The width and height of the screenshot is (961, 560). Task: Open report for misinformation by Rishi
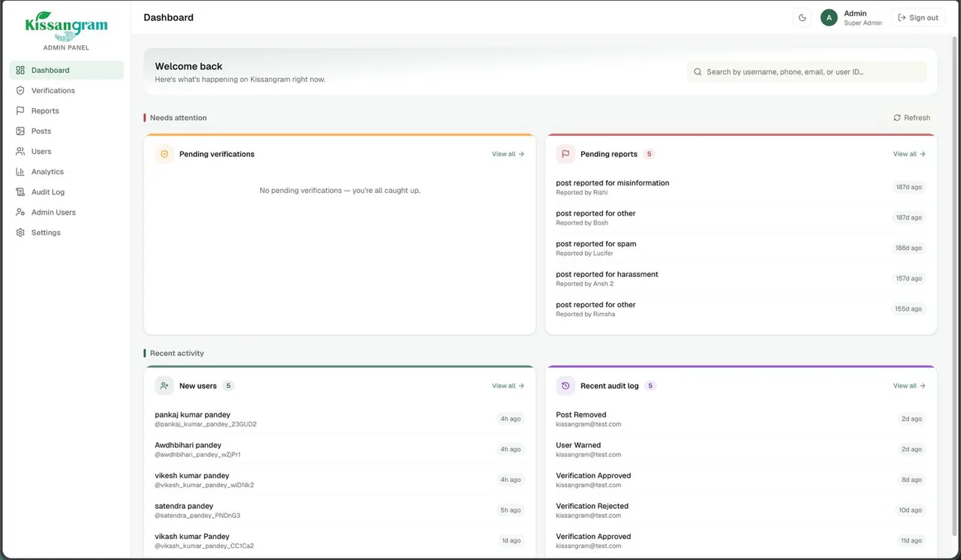pyautogui.click(x=741, y=187)
